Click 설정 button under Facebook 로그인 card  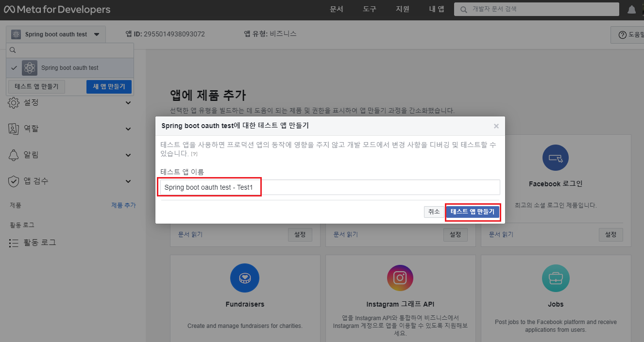tap(610, 234)
